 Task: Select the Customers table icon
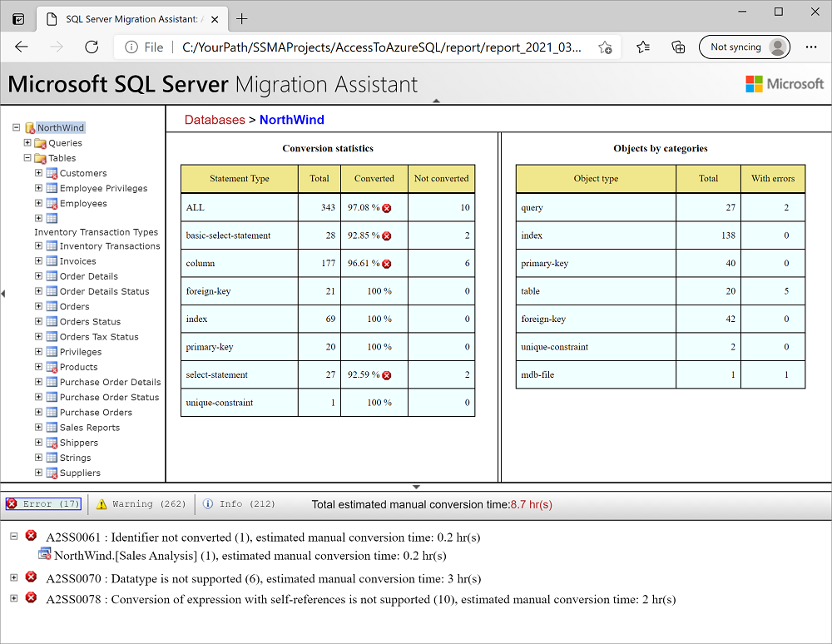coord(50,172)
